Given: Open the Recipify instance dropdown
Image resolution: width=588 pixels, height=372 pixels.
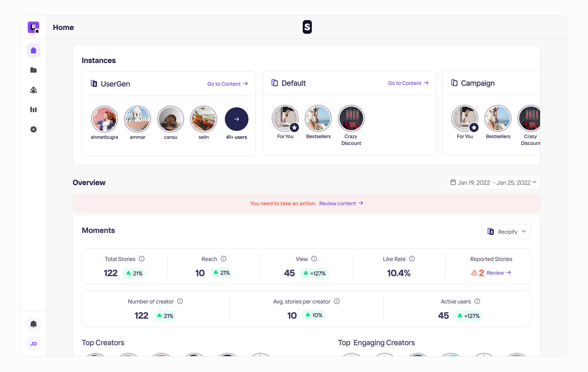Looking at the screenshot, I should (x=506, y=232).
